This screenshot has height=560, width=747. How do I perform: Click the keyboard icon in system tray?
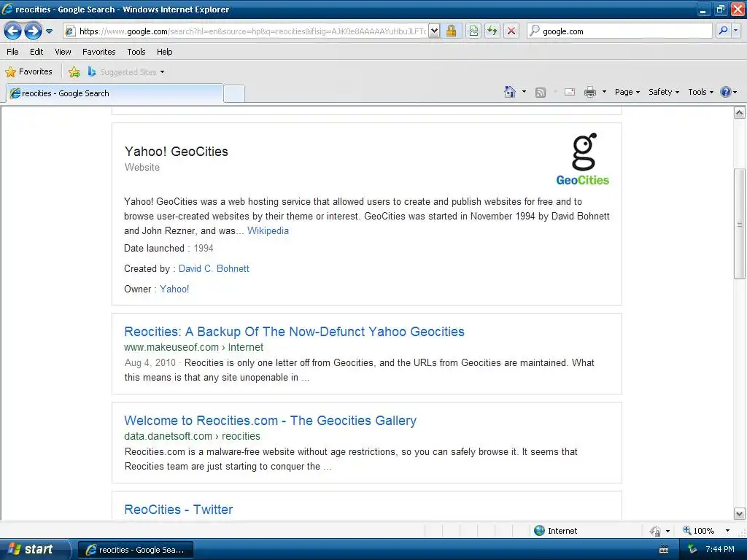coord(664,550)
